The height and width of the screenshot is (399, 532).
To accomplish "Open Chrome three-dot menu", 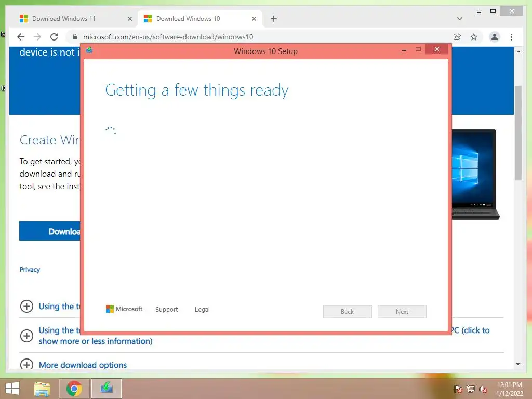I will pos(511,37).
